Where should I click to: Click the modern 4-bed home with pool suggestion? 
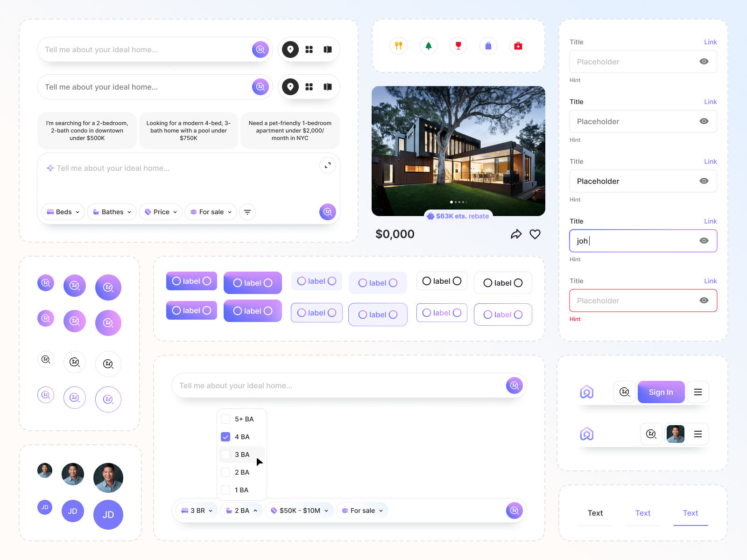pyautogui.click(x=189, y=131)
